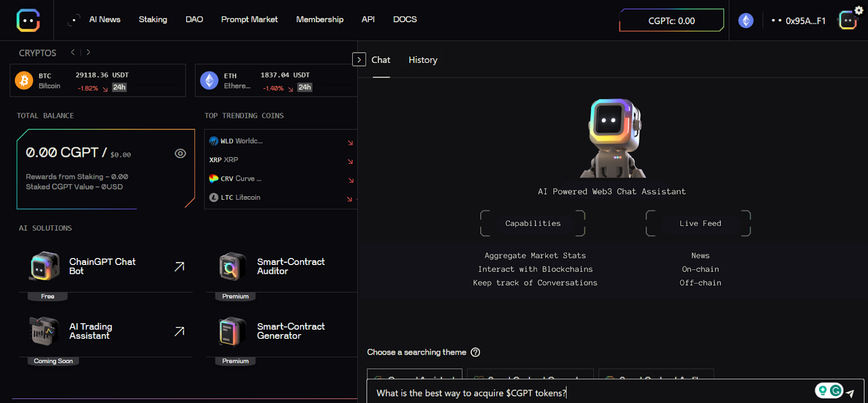
Task: Click the ChainGPT Chat Bot cube icon
Action: (x=44, y=266)
